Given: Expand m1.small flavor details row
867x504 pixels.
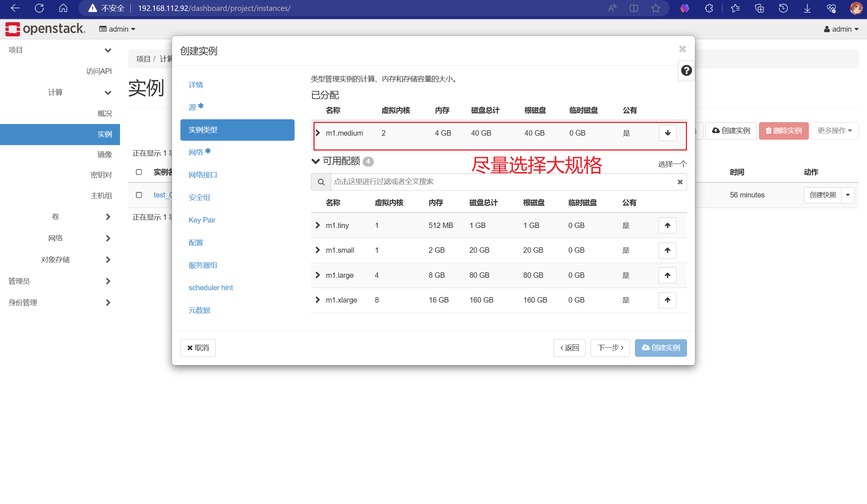Looking at the screenshot, I should pyautogui.click(x=317, y=250).
